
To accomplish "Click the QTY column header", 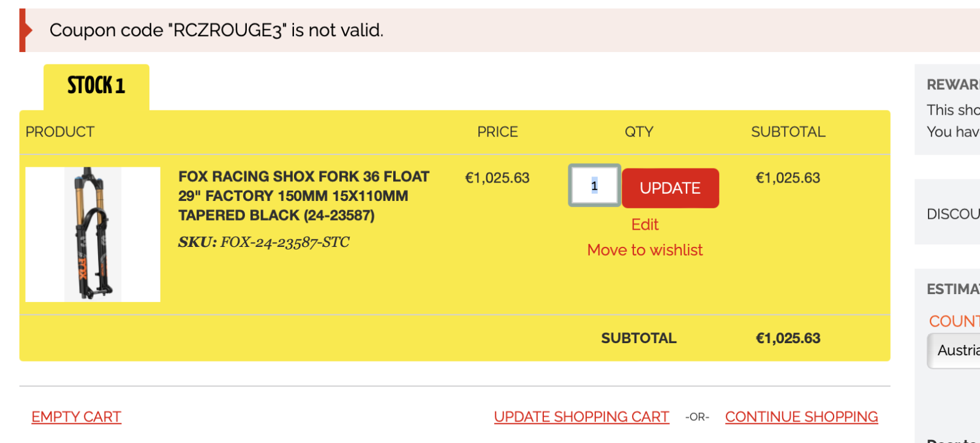I will [639, 132].
